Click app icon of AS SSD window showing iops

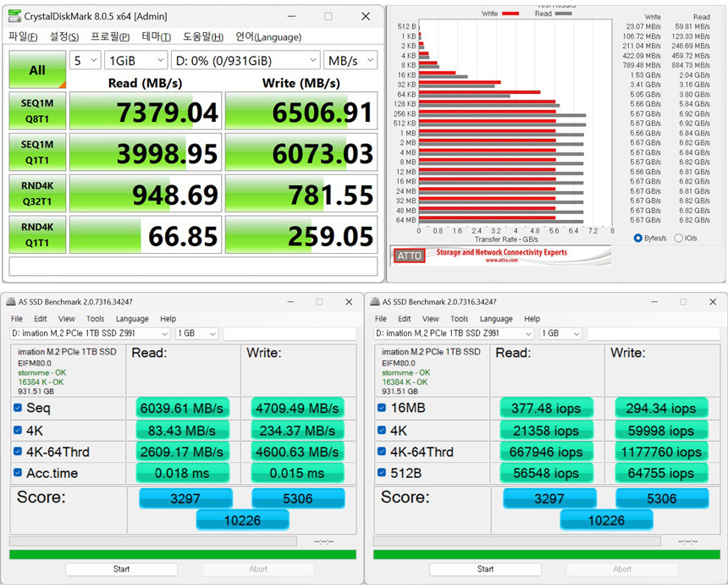click(375, 302)
